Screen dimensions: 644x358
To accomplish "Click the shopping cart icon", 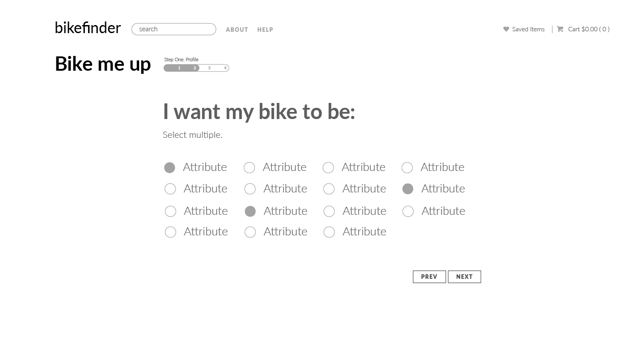I will pos(560,29).
